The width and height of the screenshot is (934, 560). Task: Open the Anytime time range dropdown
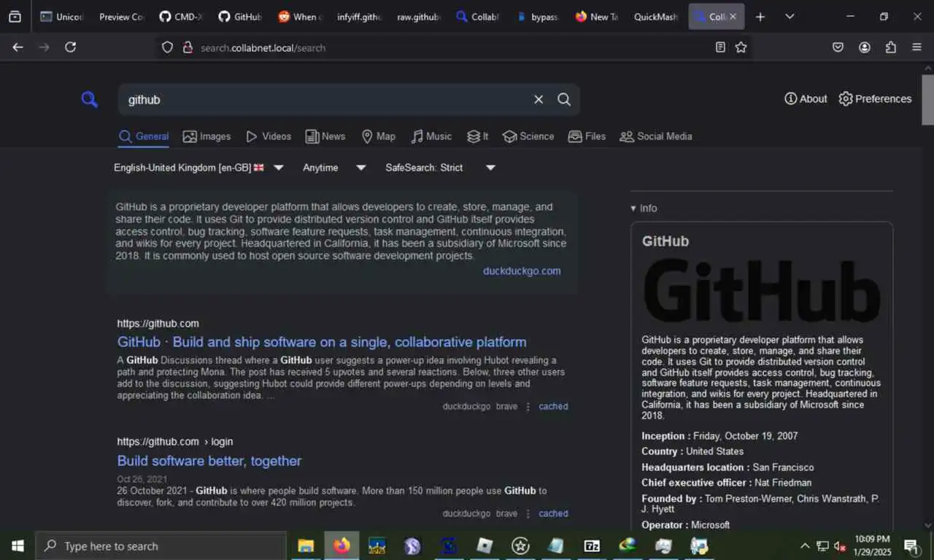coord(334,168)
